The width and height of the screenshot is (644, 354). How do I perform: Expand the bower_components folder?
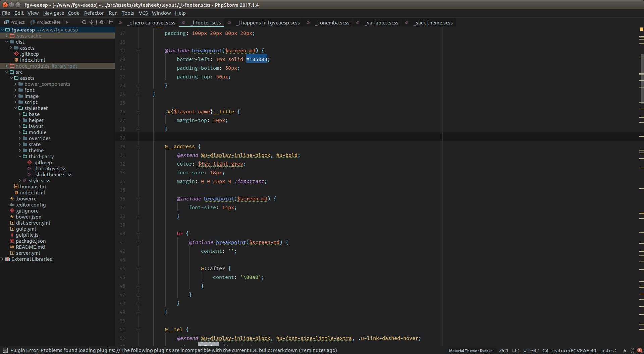click(x=15, y=84)
